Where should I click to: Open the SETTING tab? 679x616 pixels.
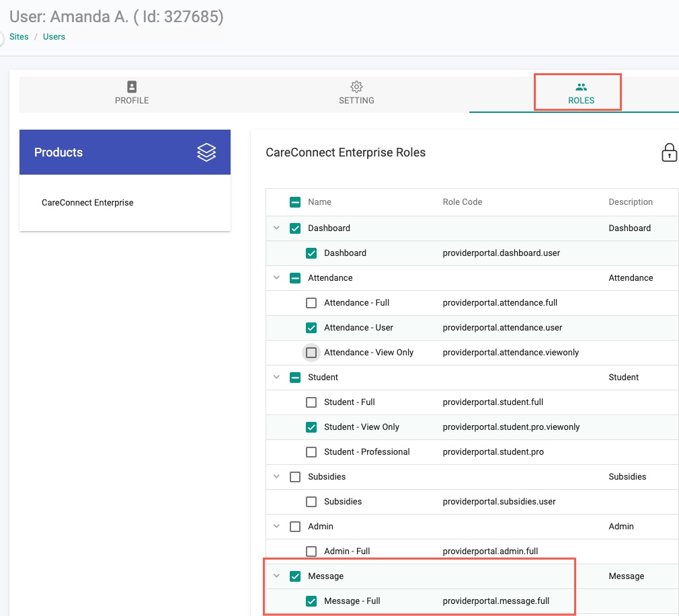[356, 94]
